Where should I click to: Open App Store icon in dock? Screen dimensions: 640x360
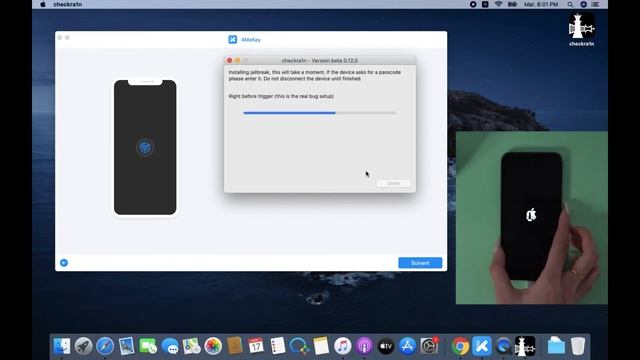pyautogui.click(x=407, y=346)
